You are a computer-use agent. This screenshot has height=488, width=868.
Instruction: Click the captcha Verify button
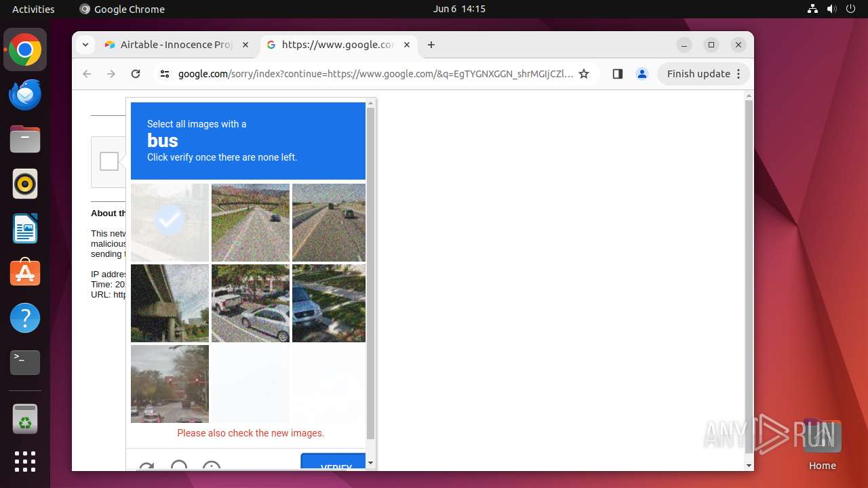click(334, 462)
